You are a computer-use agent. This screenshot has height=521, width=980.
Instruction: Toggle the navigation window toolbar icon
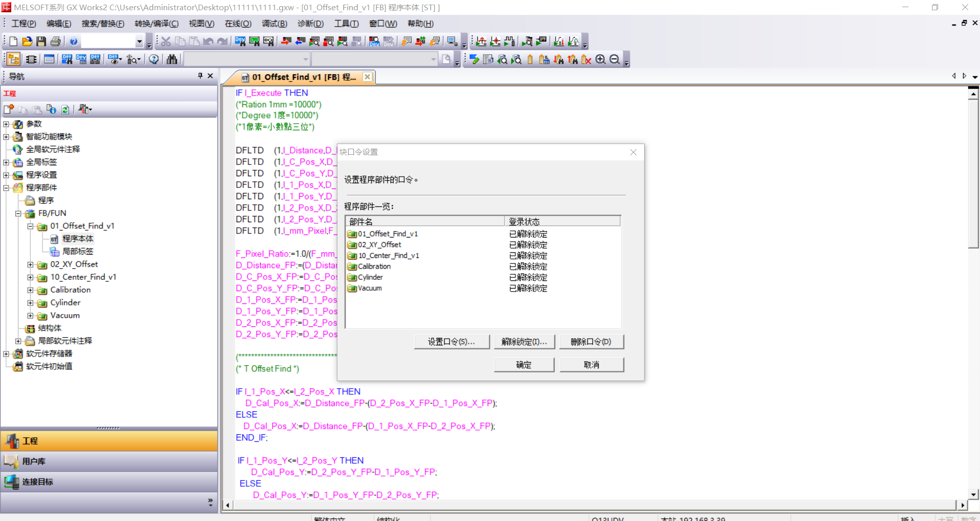click(14, 59)
